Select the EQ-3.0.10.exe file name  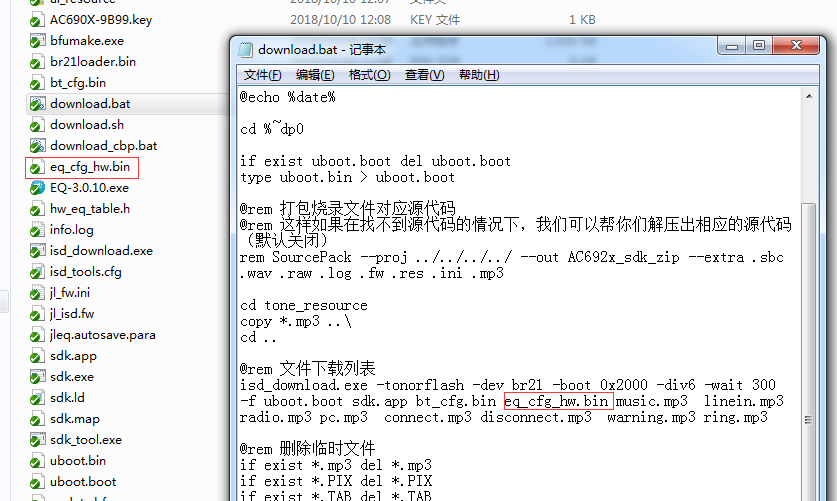pyautogui.click(x=89, y=188)
